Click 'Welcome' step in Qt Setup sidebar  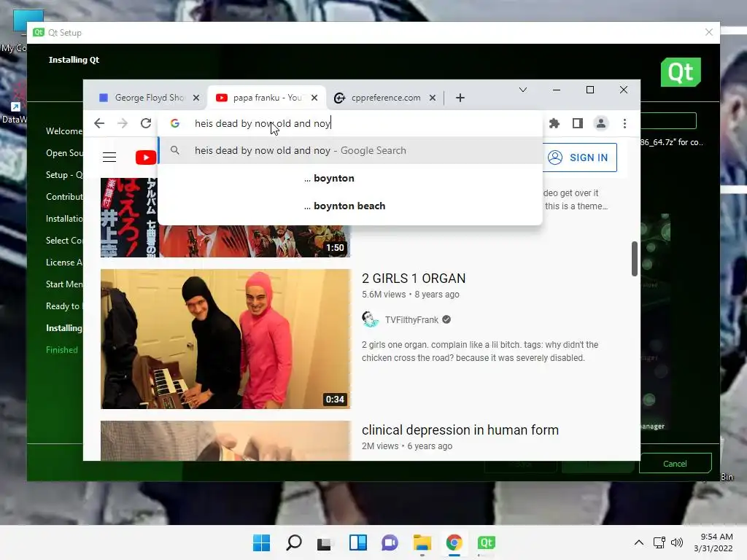pyautogui.click(x=64, y=131)
